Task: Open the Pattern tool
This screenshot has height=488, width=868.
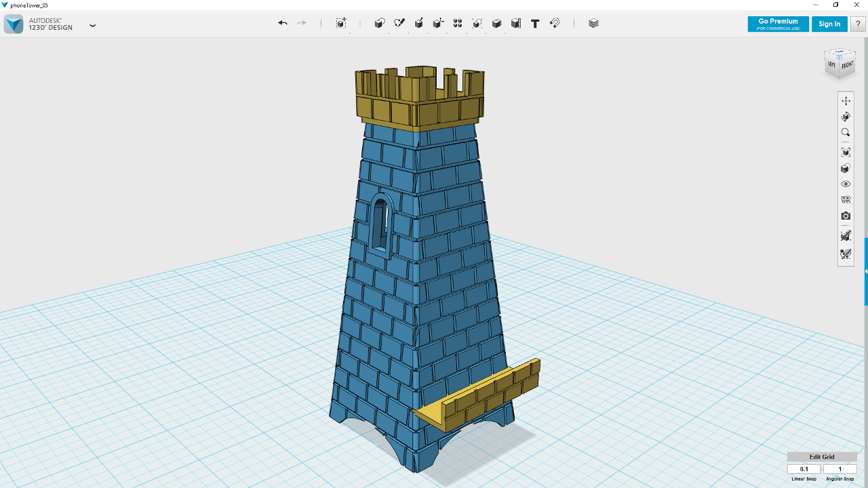Action: pyautogui.click(x=458, y=23)
